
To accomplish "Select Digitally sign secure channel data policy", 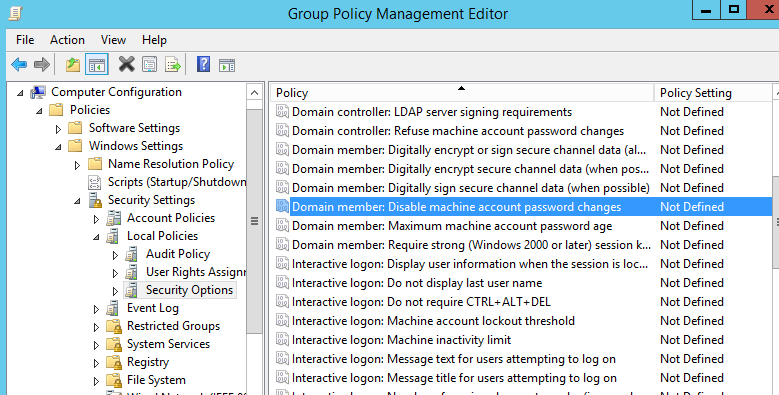I will pos(470,188).
